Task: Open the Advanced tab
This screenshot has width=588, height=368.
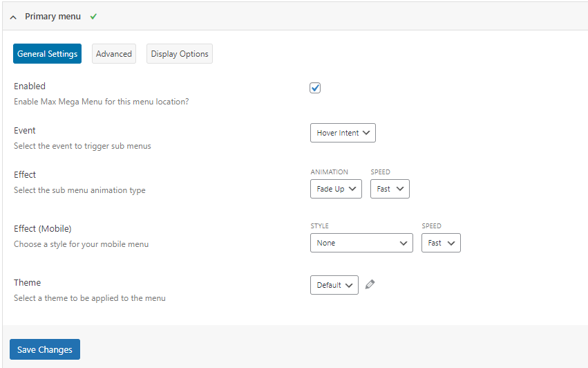Action: [x=114, y=54]
